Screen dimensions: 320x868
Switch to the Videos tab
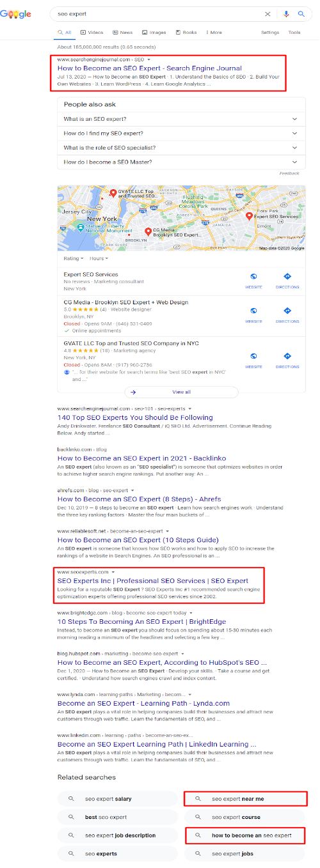point(92,32)
